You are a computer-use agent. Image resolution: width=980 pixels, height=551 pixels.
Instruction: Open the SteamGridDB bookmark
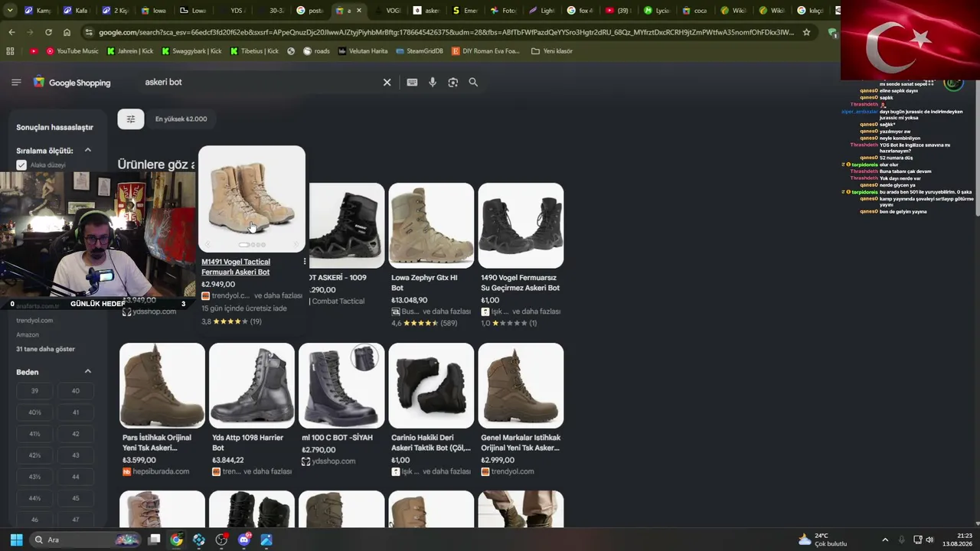pos(420,51)
